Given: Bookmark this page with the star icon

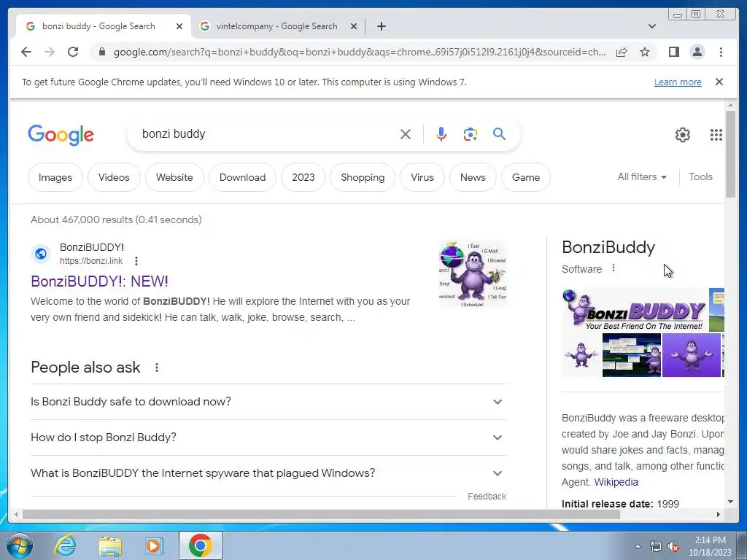Looking at the screenshot, I should pos(645,52).
